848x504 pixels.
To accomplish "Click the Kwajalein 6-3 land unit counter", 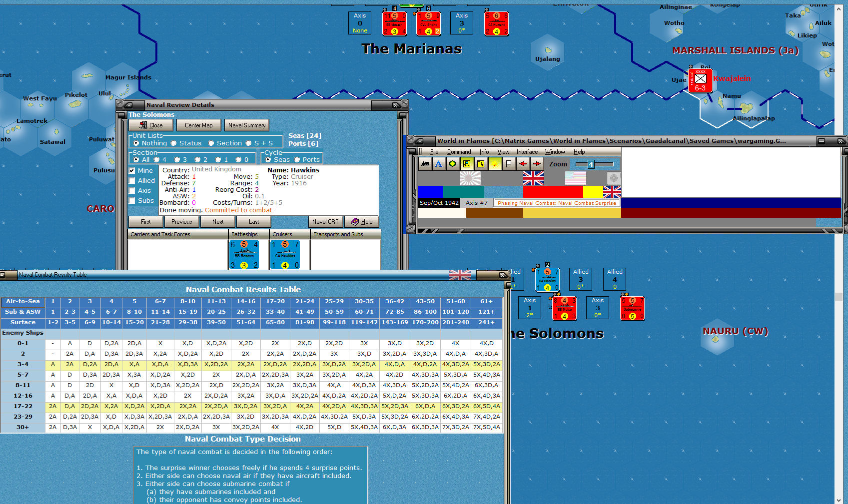I will click(700, 80).
